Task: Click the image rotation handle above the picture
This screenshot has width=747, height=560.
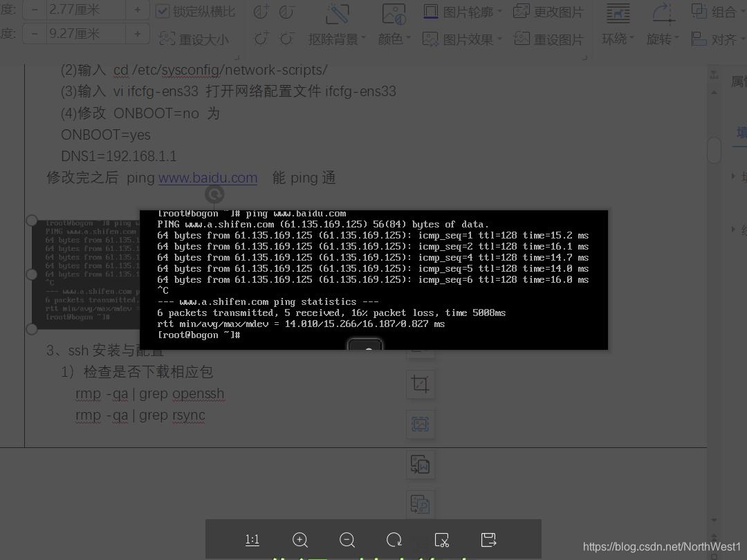Action: pyautogui.click(x=214, y=194)
